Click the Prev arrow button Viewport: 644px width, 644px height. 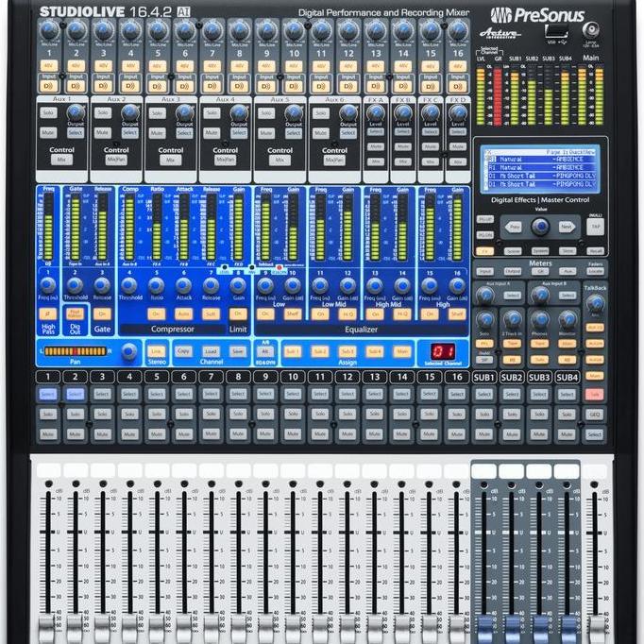tap(514, 227)
